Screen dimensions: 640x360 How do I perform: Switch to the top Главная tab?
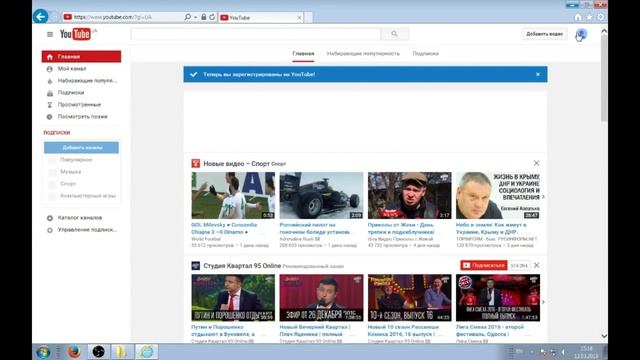303,53
